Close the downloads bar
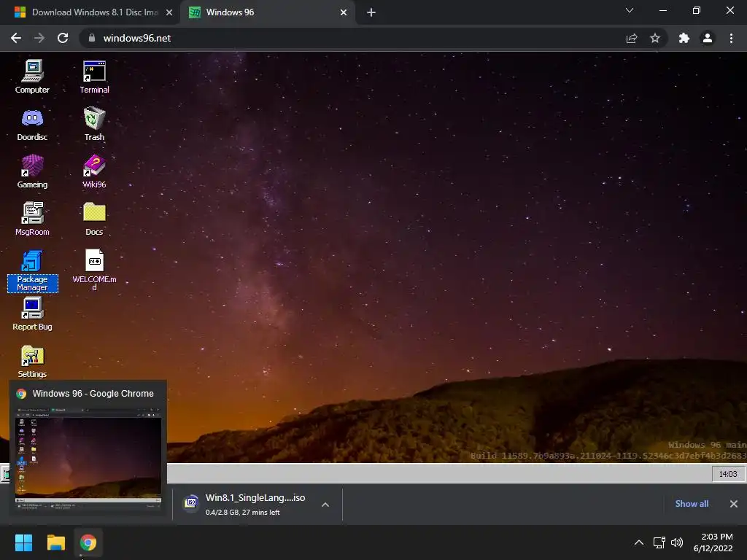This screenshot has height=560, width=747. (x=734, y=504)
